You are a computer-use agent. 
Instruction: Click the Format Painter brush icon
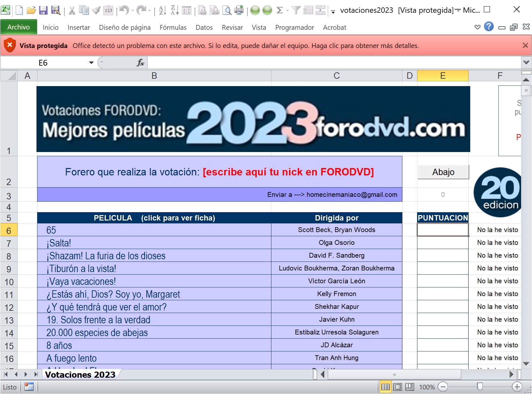click(x=96, y=10)
